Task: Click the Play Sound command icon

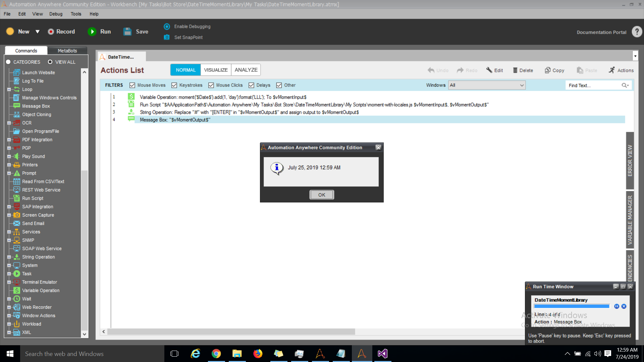Action: pos(16,156)
